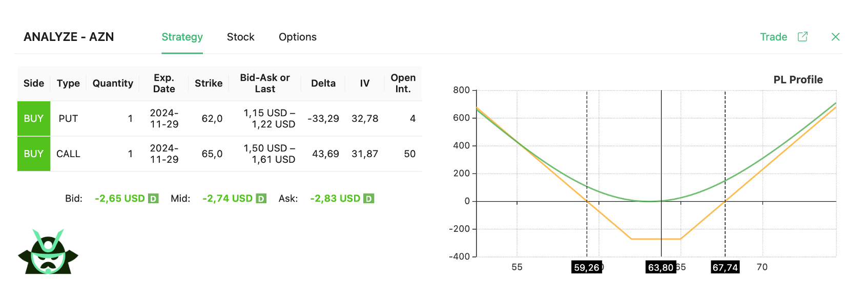868x305 pixels.
Task: Click the CALL strike value 65,0
Action: pyautogui.click(x=212, y=154)
